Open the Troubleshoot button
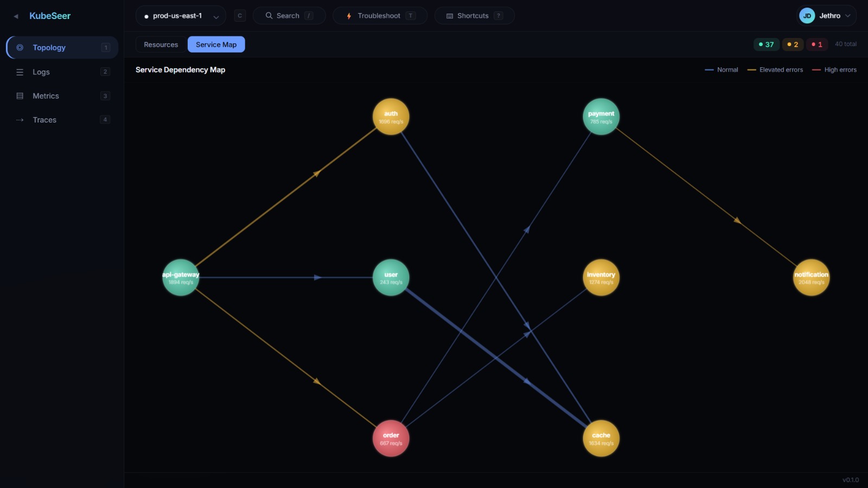 pos(380,16)
